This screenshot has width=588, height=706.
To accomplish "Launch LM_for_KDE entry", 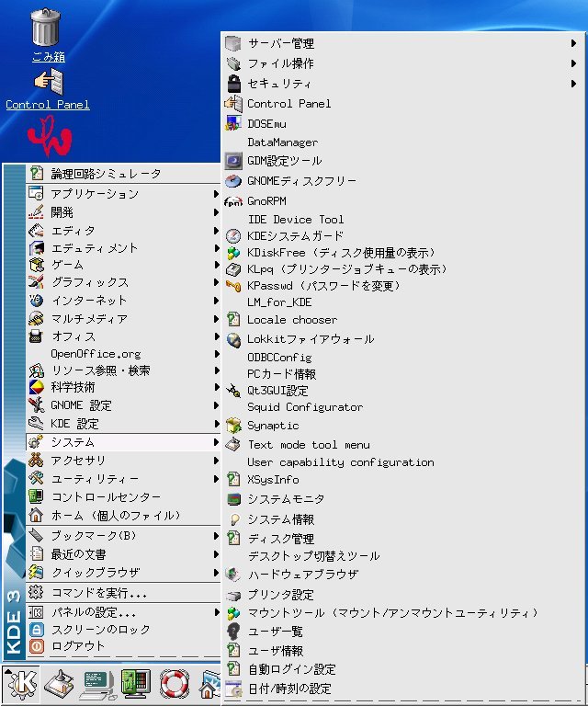I will [x=403, y=302].
